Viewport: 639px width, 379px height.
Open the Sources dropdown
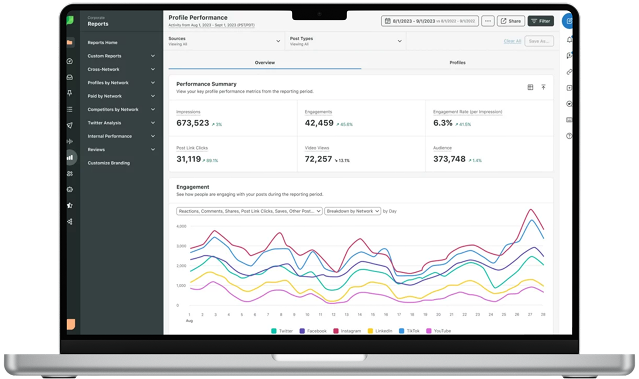click(225, 41)
